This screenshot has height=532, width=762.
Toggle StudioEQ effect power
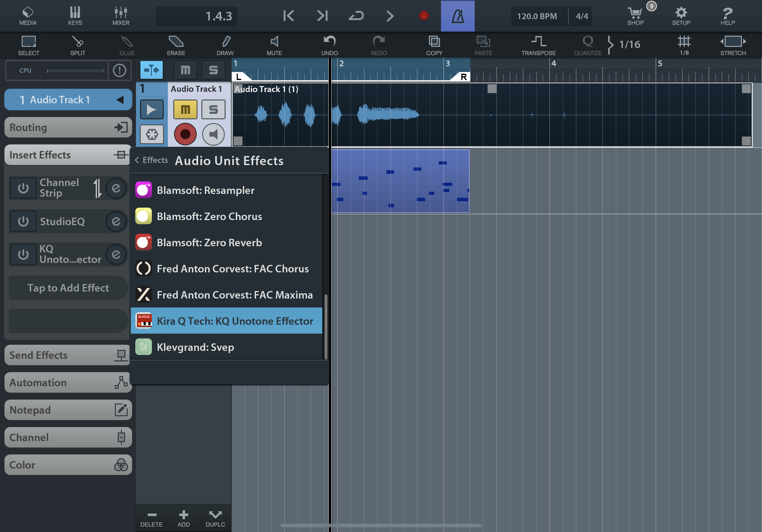23,221
